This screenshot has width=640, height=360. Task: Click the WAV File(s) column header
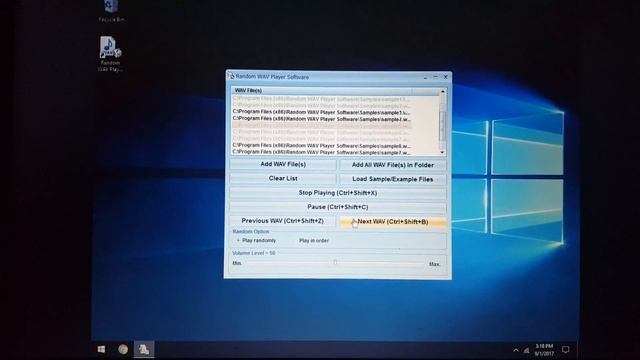[322, 90]
